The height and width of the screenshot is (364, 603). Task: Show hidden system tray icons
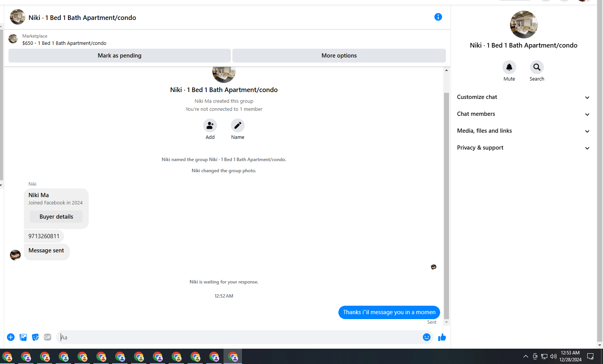[526, 356]
